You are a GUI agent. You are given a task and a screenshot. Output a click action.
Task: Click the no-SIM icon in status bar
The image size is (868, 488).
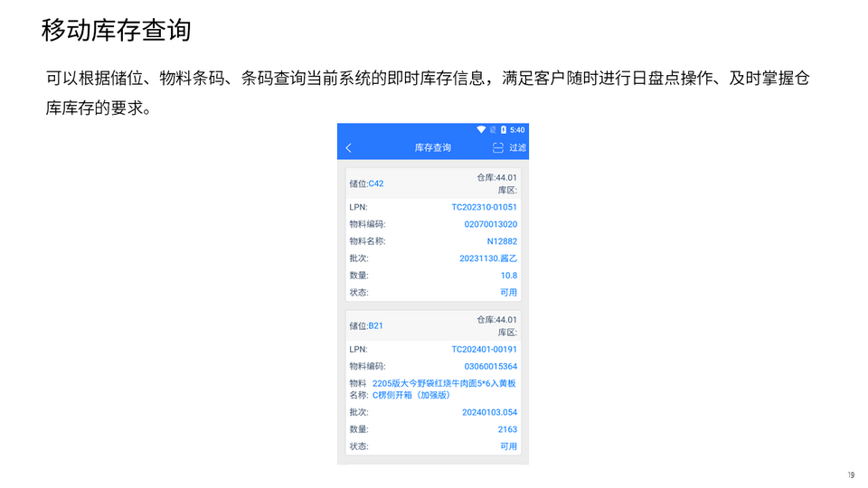coord(493,129)
